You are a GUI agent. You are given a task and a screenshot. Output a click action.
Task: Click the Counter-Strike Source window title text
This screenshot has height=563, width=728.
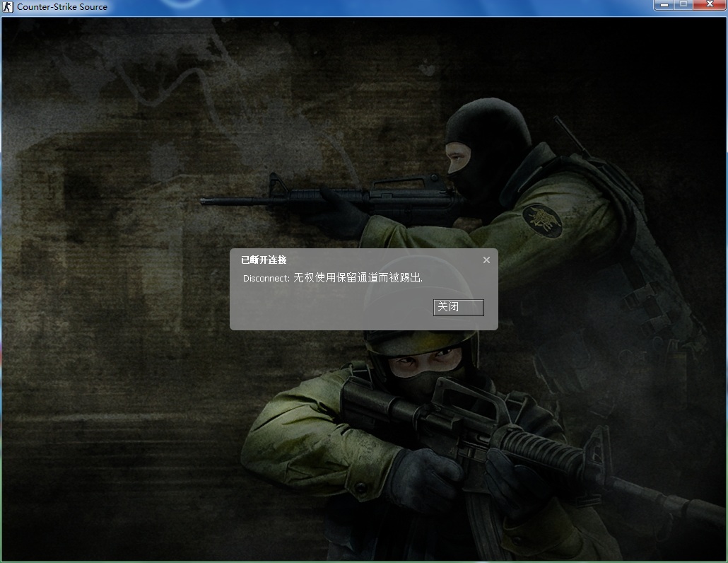point(62,7)
